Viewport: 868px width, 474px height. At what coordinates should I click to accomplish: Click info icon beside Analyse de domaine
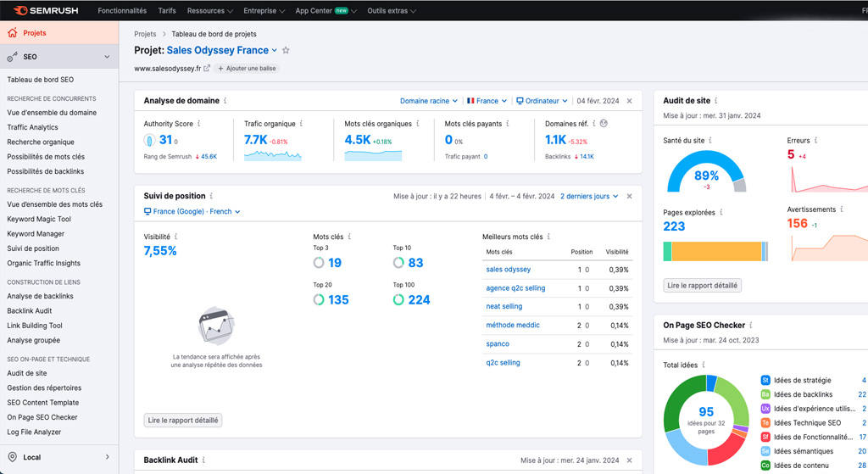tap(225, 101)
